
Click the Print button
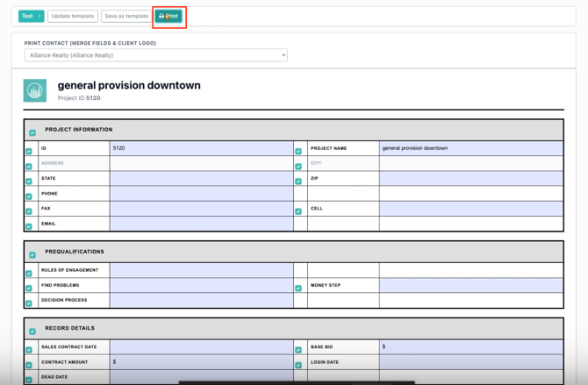tap(169, 16)
